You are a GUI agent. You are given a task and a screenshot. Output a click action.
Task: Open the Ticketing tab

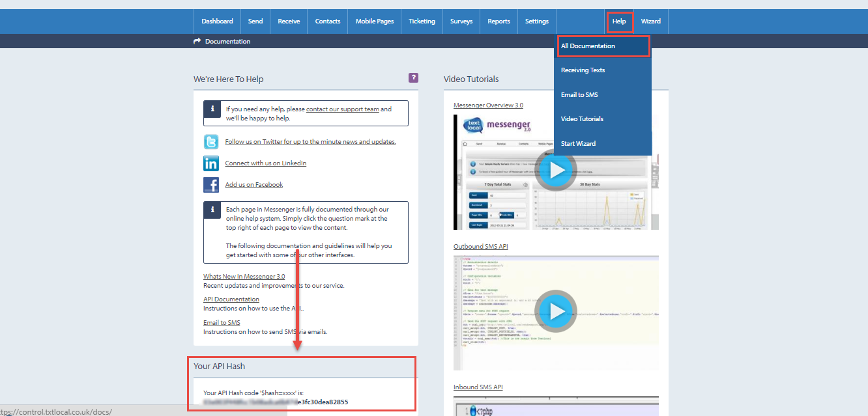coord(422,21)
